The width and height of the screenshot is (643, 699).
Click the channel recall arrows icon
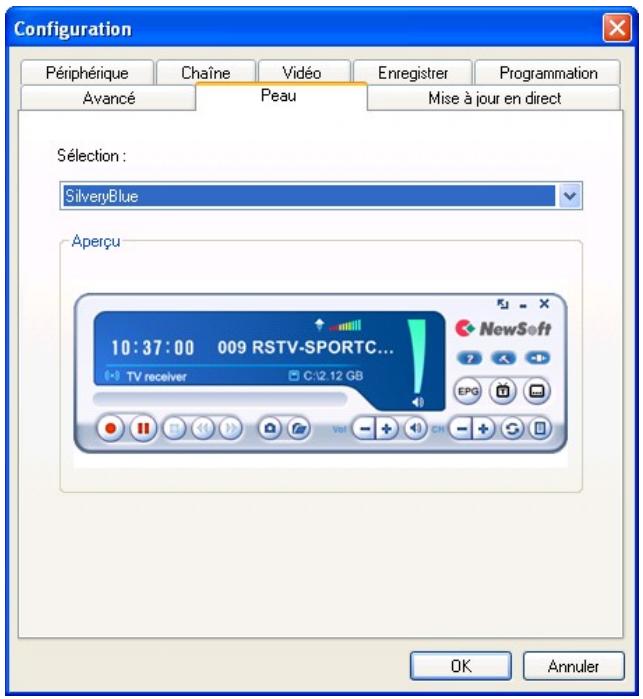click(x=512, y=429)
